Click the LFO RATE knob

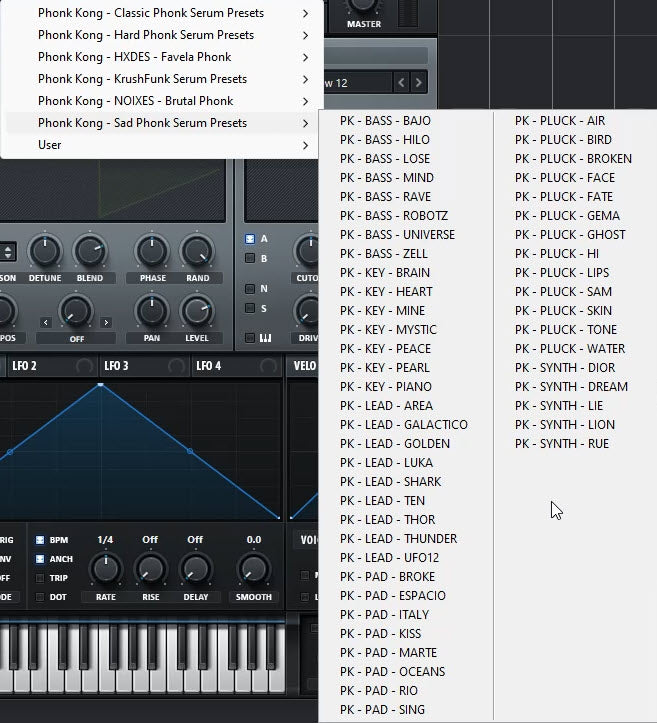[x=105, y=569]
